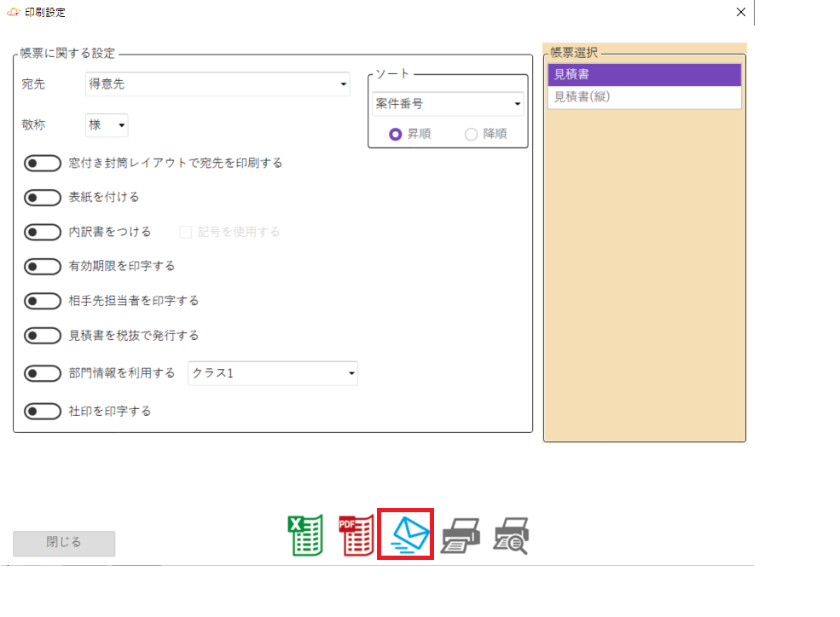
Task: Toggle 見積書を税抜で発行する
Action: coord(43,336)
